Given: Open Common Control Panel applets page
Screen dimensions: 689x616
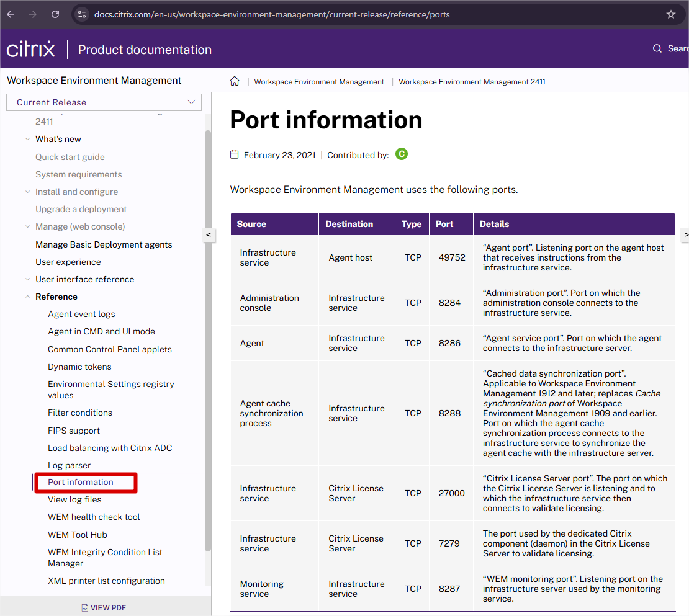Looking at the screenshot, I should click(110, 349).
